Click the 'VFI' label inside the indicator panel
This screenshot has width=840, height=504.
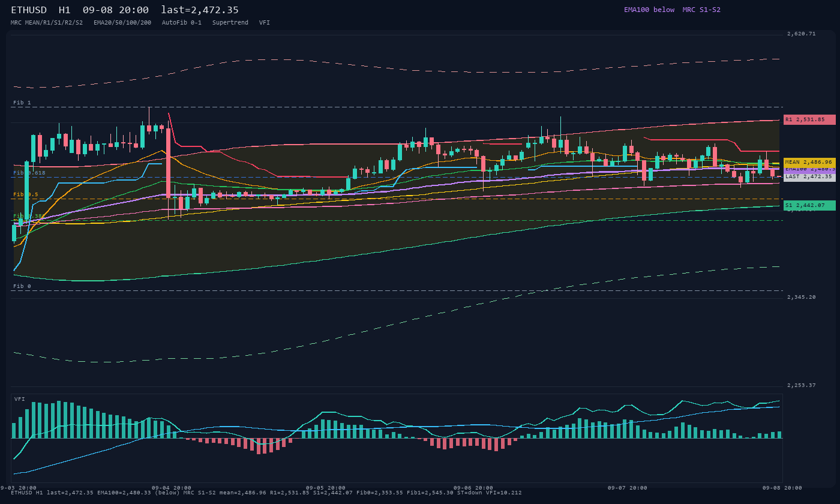[x=20, y=399]
